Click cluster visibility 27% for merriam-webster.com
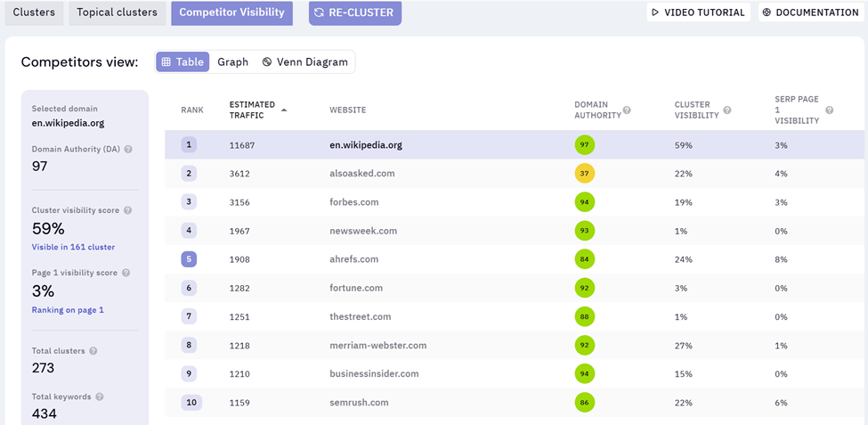 click(x=683, y=346)
